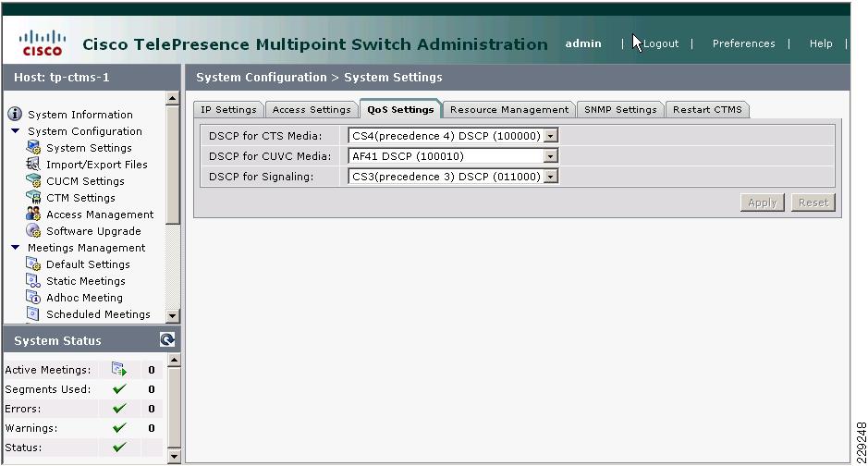Open CTM Settings in the tree
Image resolution: width=868 pixels, height=466 pixels.
80,198
